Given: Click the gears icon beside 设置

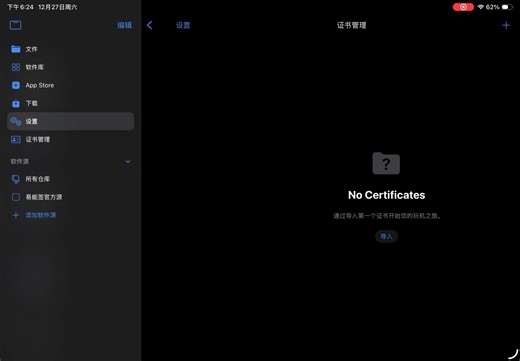Looking at the screenshot, I should (x=16, y=121).
